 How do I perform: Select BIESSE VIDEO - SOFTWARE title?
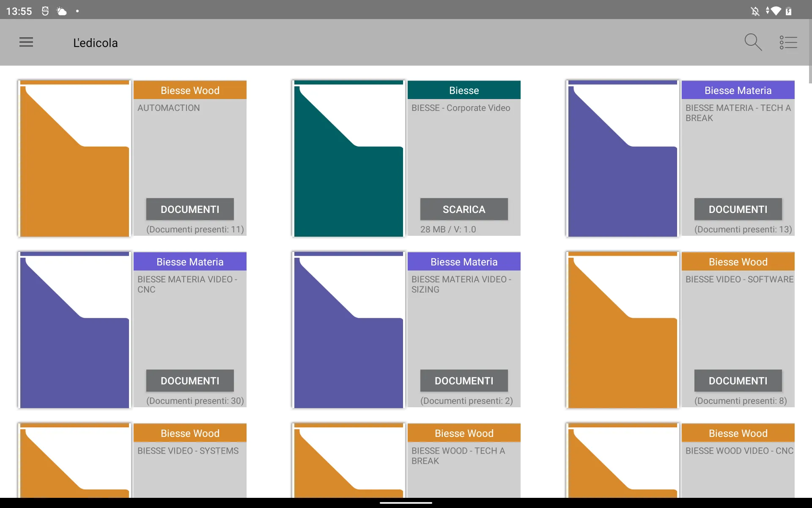pyautogui.click(x=740, y=279)
